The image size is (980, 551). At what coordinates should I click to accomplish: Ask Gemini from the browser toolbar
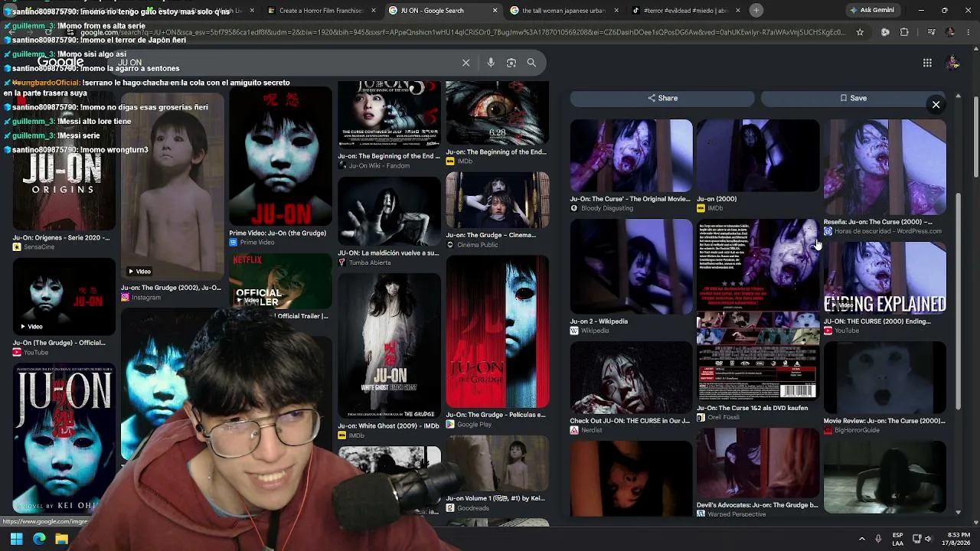[872, 11]
